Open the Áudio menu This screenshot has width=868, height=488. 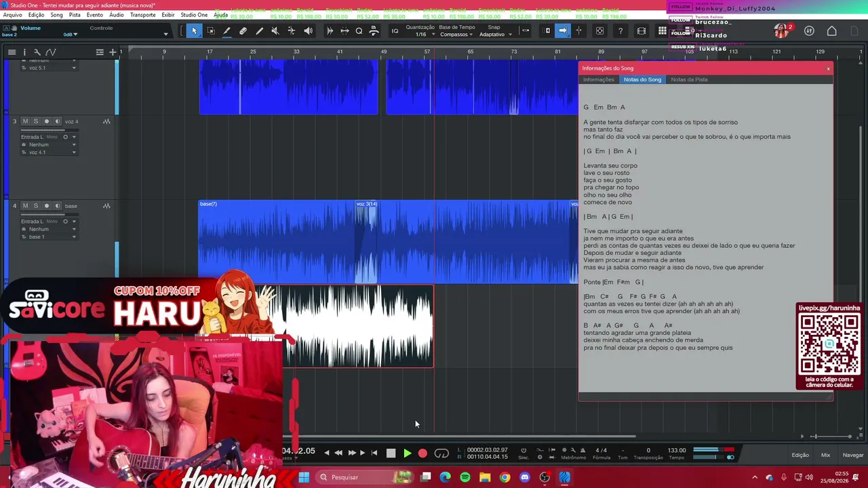tap(117, 15)
